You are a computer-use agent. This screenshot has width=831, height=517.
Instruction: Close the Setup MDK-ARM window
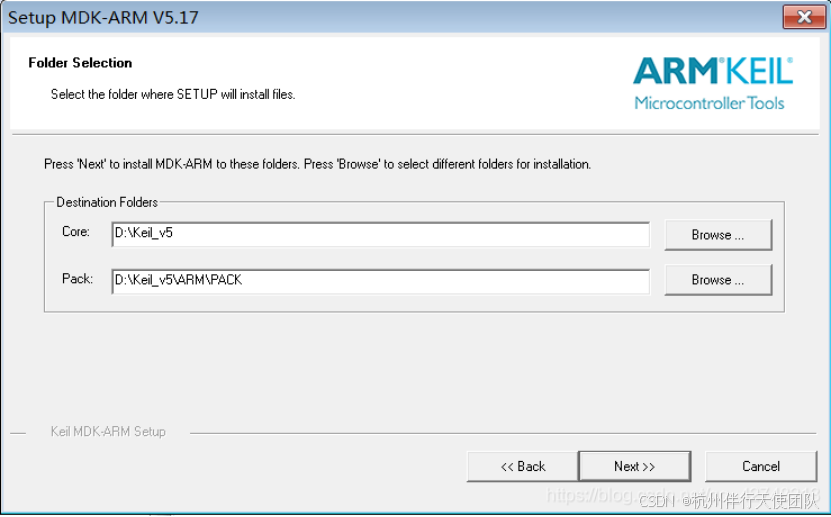pos(804,17)
